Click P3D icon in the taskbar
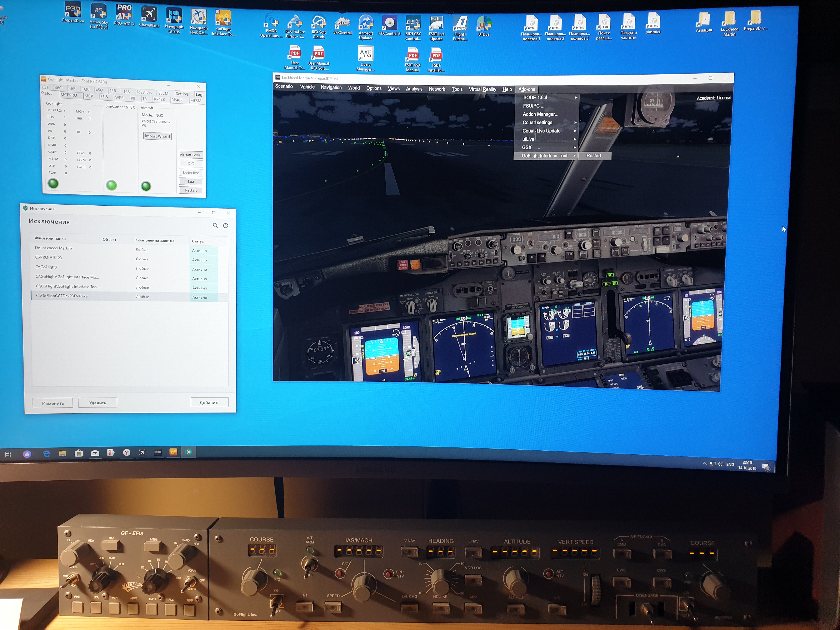 [x=157, y=452]
